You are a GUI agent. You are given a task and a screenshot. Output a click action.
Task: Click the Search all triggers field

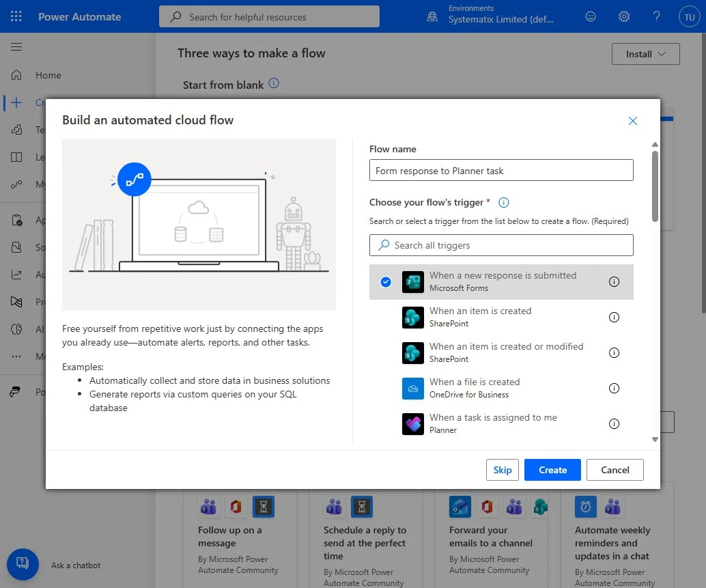coord(501,245)
